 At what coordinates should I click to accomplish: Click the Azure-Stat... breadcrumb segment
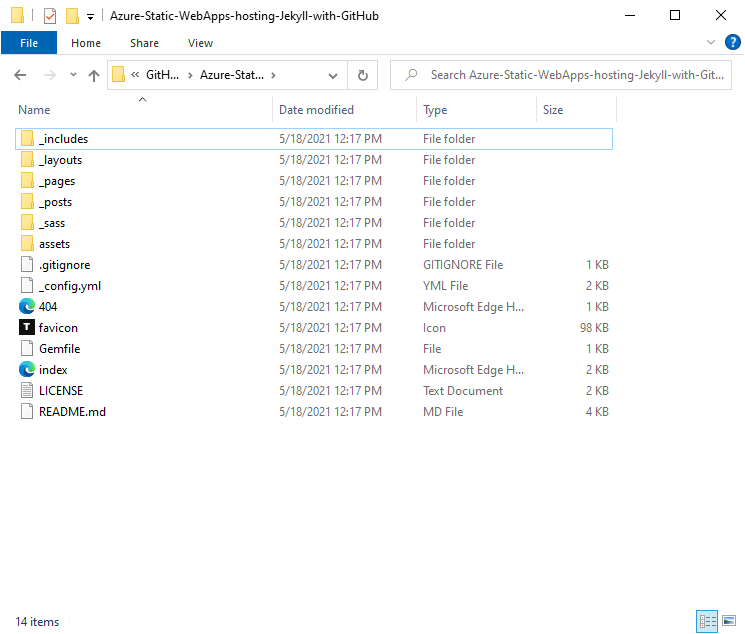[232, 75]
